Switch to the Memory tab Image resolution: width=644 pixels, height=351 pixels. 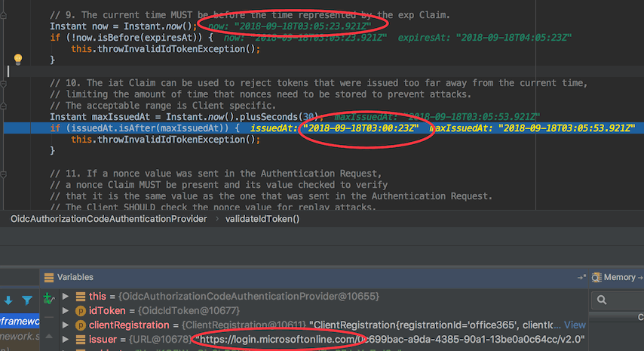coord(619,277)
